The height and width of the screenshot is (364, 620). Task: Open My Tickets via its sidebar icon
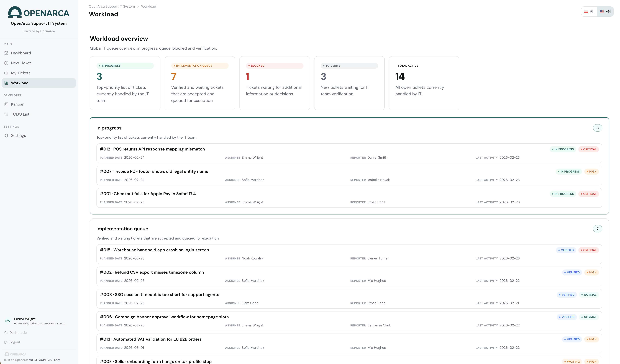point(6,73)
